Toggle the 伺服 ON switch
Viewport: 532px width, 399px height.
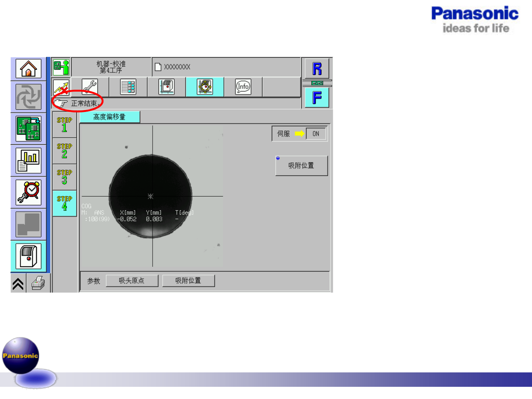click(316, 134)
